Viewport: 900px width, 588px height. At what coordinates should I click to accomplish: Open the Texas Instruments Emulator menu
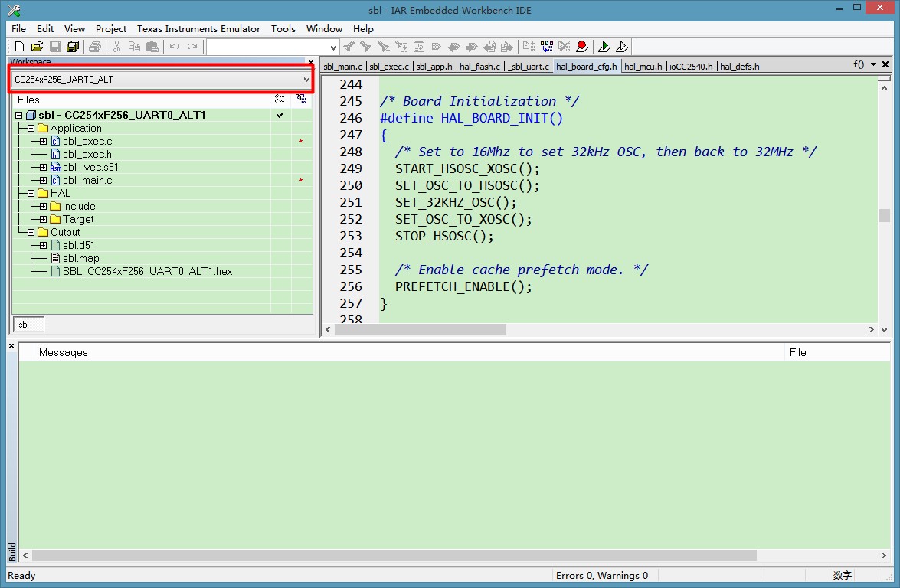(198, 28)
